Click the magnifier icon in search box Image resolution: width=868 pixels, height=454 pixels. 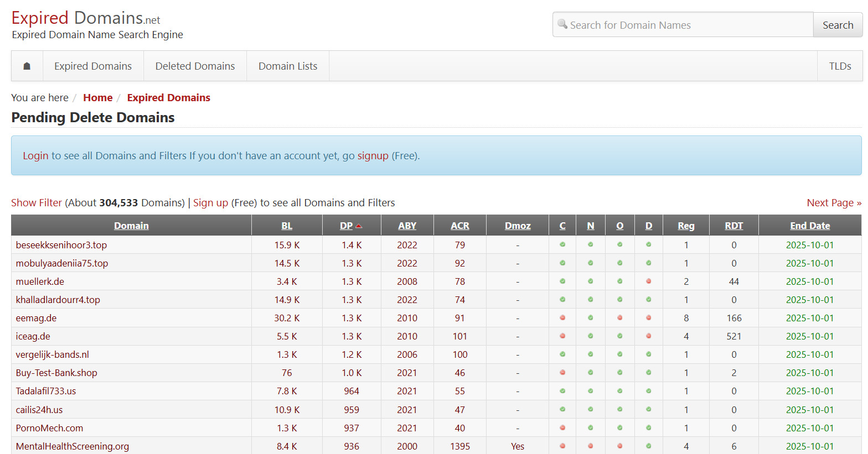click(x=562, y=24)
